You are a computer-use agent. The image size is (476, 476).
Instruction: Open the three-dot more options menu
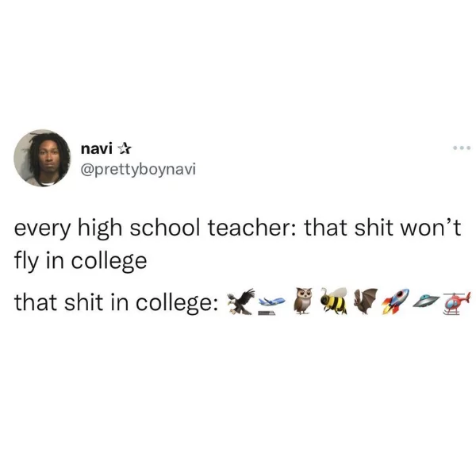(462, 148)
